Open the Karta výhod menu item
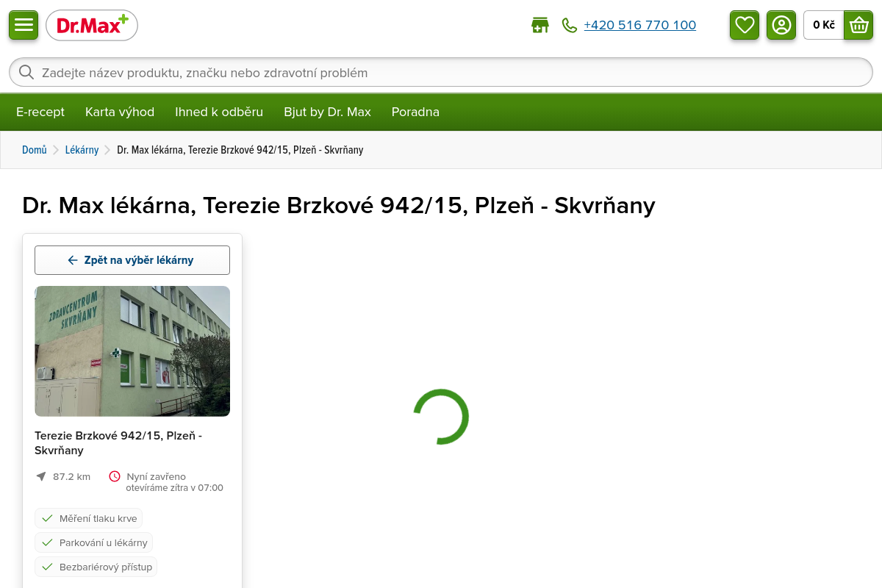This screenshot has height=588, width=882. 120,112
